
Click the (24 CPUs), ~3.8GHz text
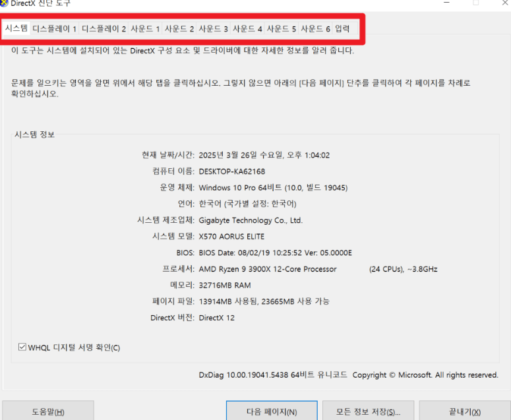click(x=403, y=269)
